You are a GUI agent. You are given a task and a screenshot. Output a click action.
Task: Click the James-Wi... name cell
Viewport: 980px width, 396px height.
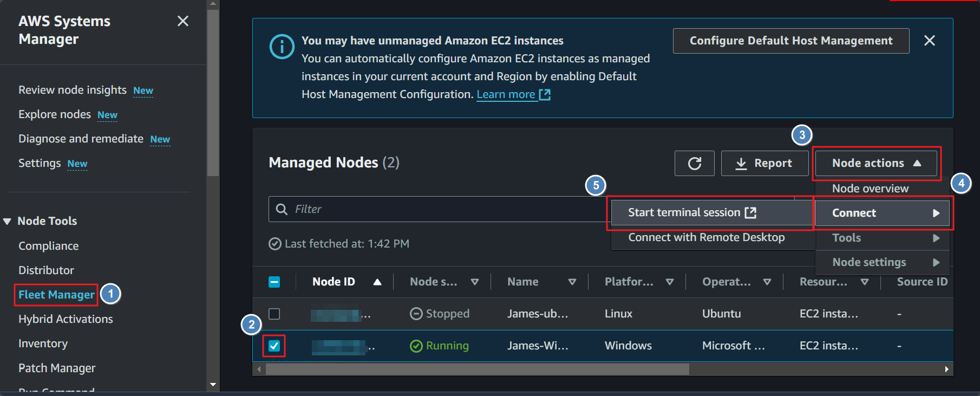tap(537, 346)
